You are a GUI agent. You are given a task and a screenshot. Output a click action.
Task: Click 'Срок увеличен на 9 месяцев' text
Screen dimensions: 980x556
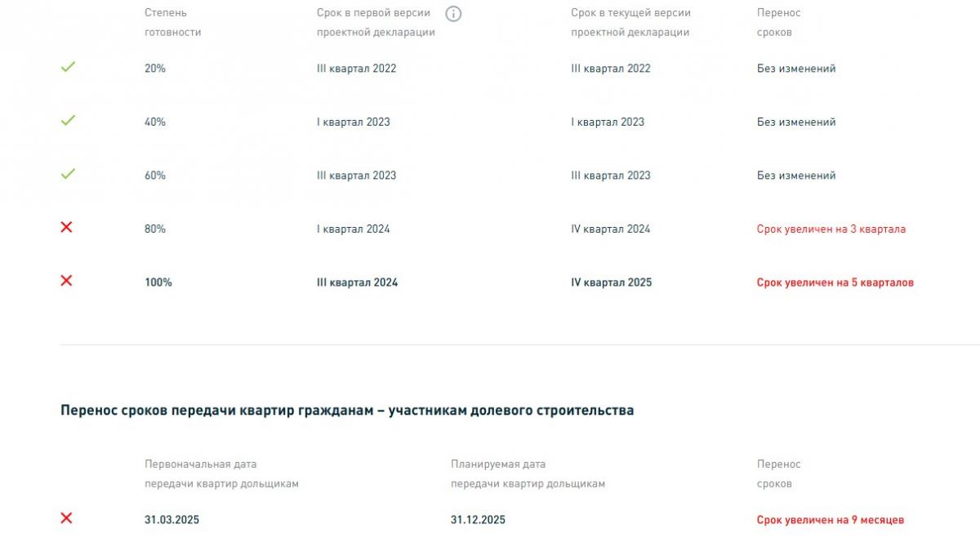click(831, 520)
